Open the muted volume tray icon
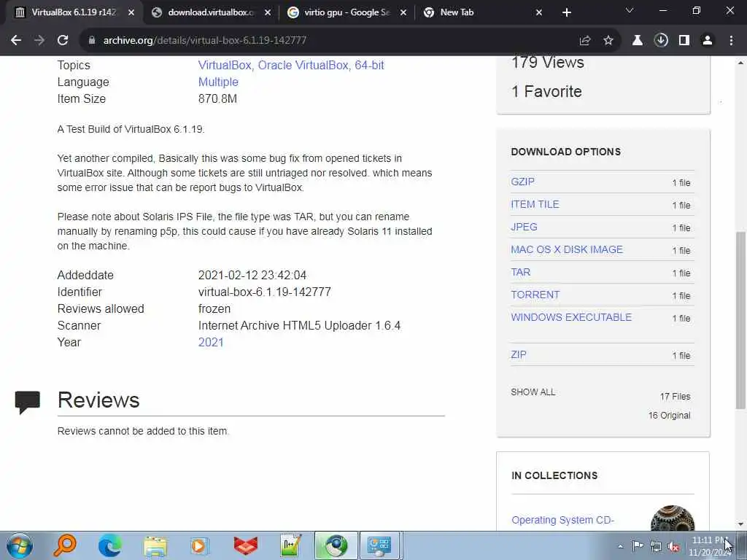747x560 pixels. click(x=673, y=546)
